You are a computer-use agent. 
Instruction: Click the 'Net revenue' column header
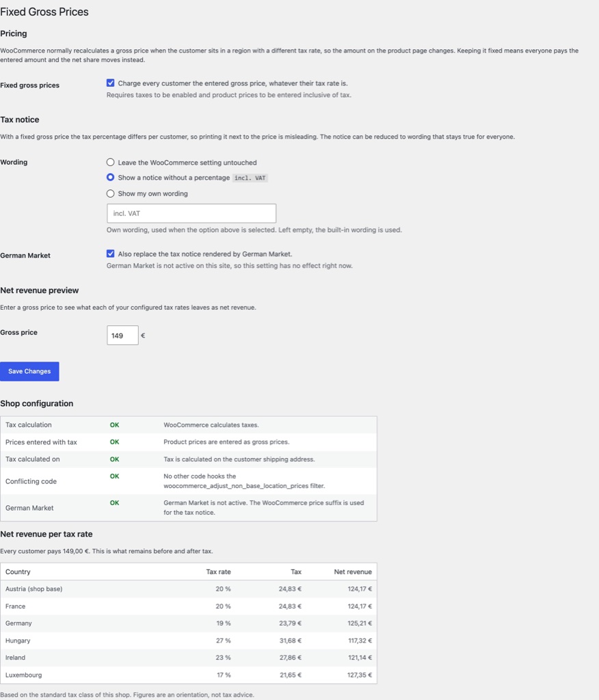[353, 572]
